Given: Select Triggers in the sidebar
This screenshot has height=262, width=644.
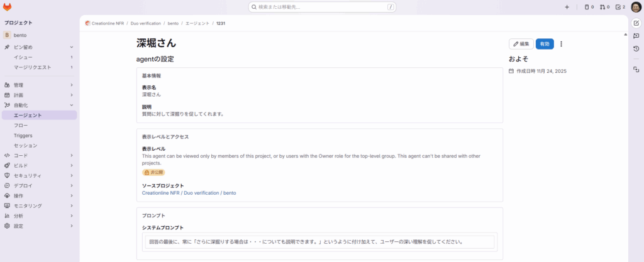Looking at the screenshot, I should tap(23, 135).
